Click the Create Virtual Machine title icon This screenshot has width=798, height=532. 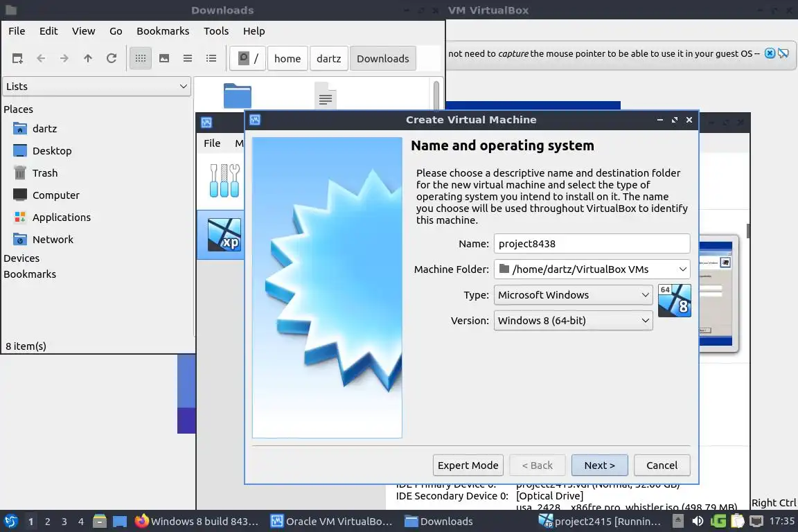coord(255,120)
